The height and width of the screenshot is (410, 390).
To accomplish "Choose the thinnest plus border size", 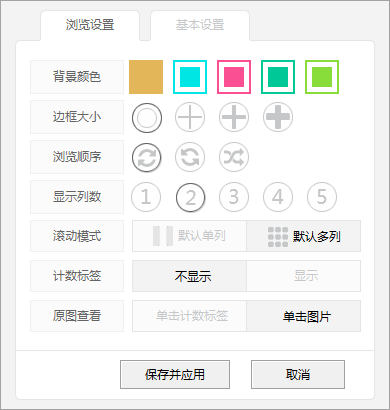I will [190, 117].
